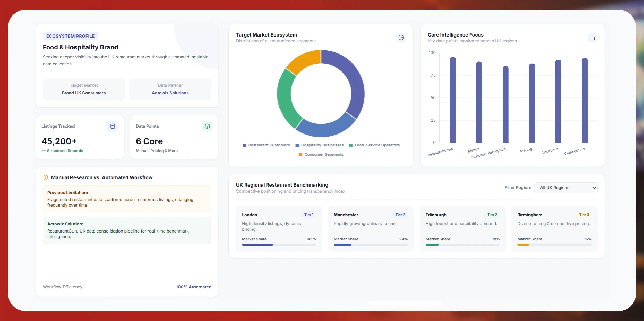Click the Birmingham market share progress bar
The width and height of the screenshot is (644, 321).
(x=554, y=245)
